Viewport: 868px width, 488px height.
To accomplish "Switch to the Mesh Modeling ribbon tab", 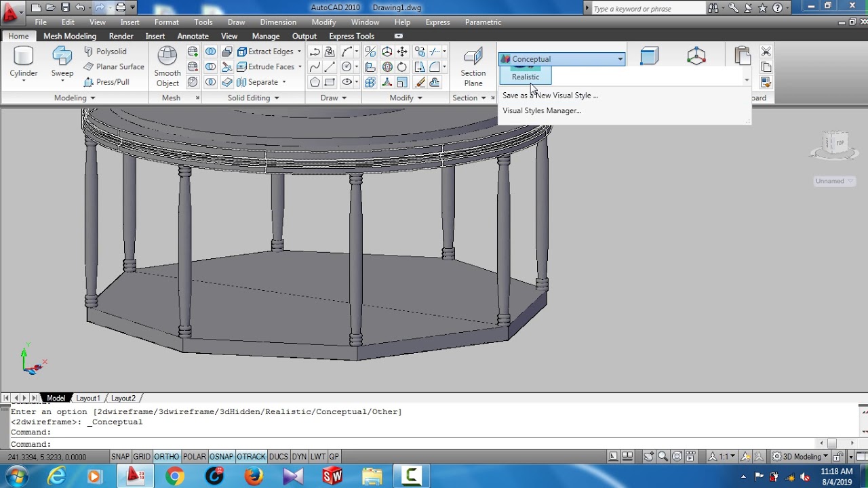I will (70, 36).
